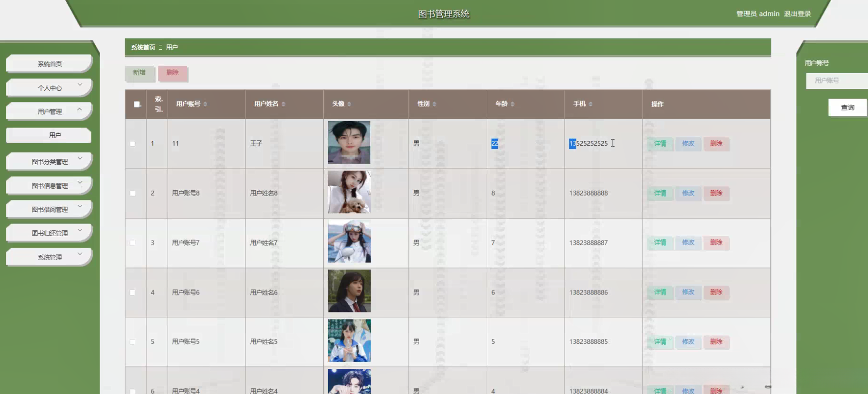
Task: Click 删除 for 用户账号8
Action: (716, 193)
